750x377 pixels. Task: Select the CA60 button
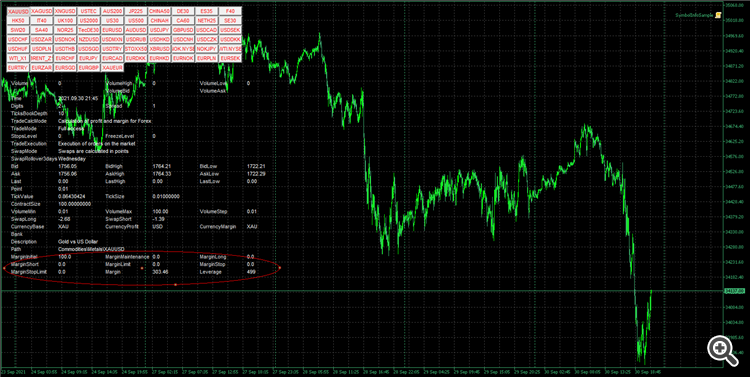pos(183,21)
